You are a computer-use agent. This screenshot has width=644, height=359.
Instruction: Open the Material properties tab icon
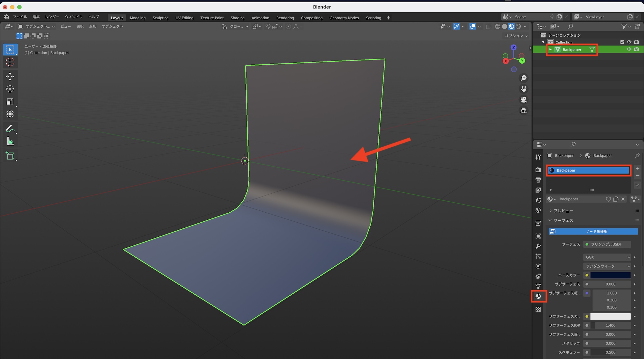[x=538, y=296]
